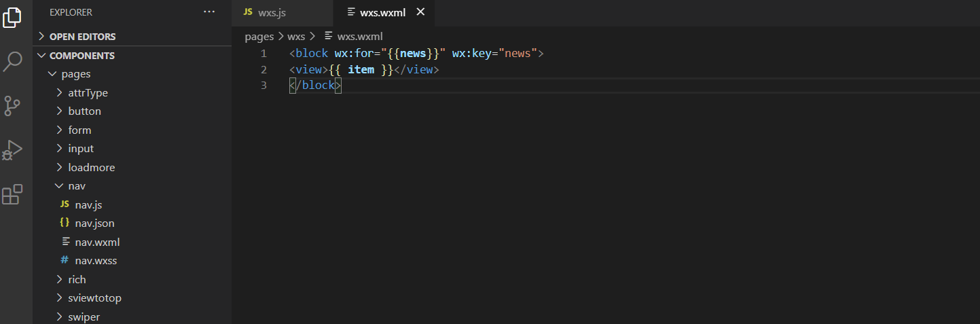Click line number 3 in gutter
The height and width of the screenshot is (324, 980).
click(264, 86)
